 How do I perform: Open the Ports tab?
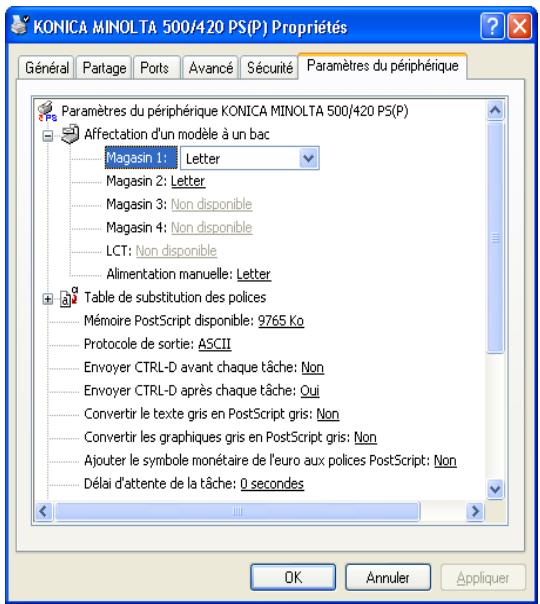155,68
